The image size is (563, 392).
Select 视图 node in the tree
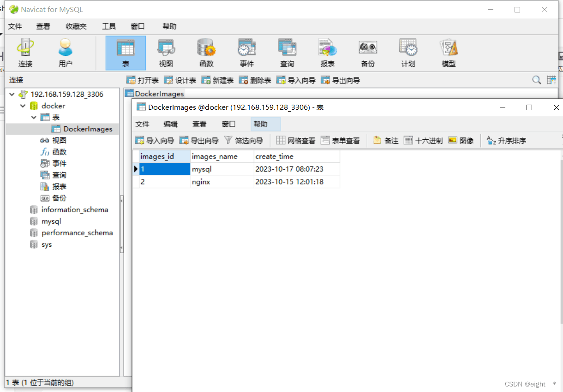coord(53,140)
